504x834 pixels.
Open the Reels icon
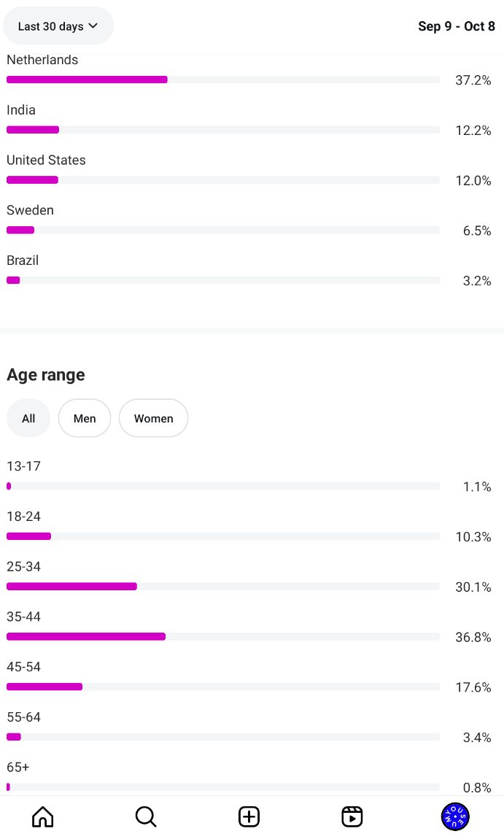352,816
